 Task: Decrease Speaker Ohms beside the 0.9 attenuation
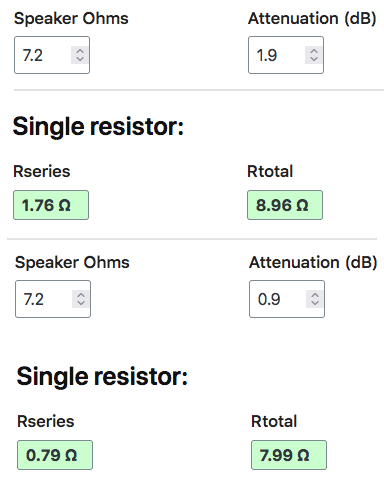click(81, 303)
